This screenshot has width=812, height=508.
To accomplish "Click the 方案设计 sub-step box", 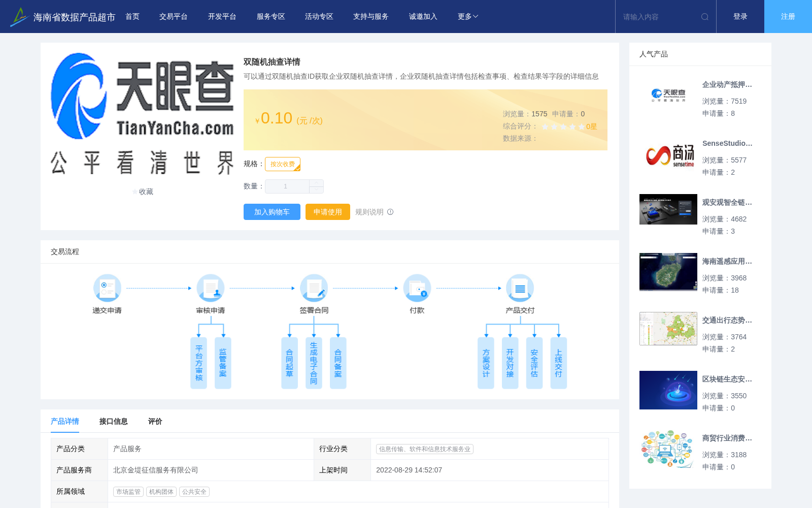I will (486, 363).
